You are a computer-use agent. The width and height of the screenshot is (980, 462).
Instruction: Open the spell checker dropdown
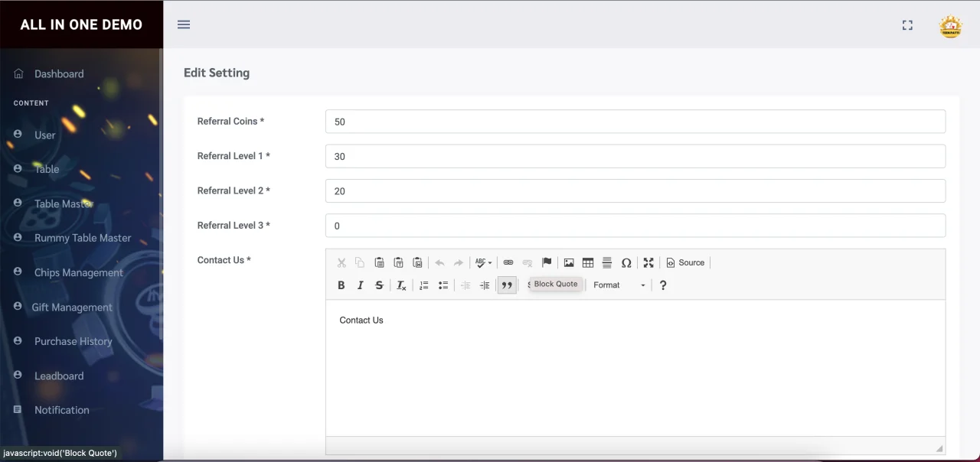(x=483, y=262)
